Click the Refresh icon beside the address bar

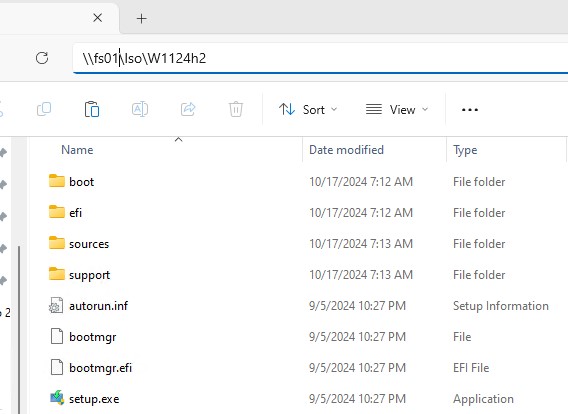point(42,58)
